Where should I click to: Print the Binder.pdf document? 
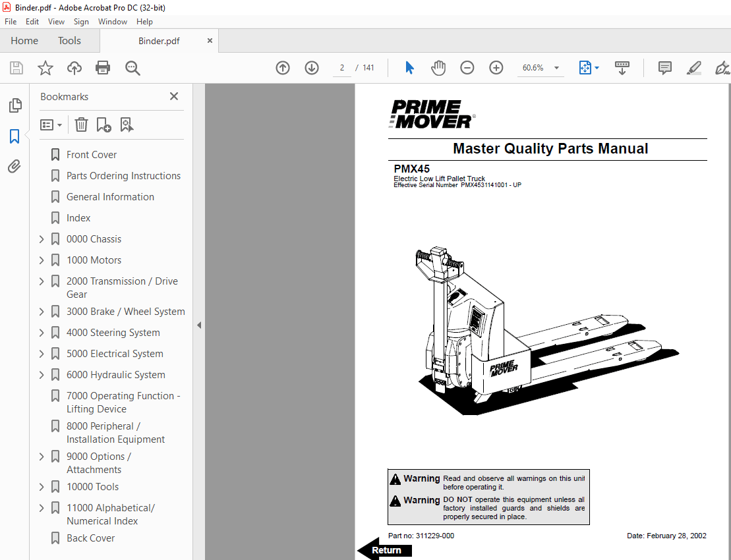(103, 67)
